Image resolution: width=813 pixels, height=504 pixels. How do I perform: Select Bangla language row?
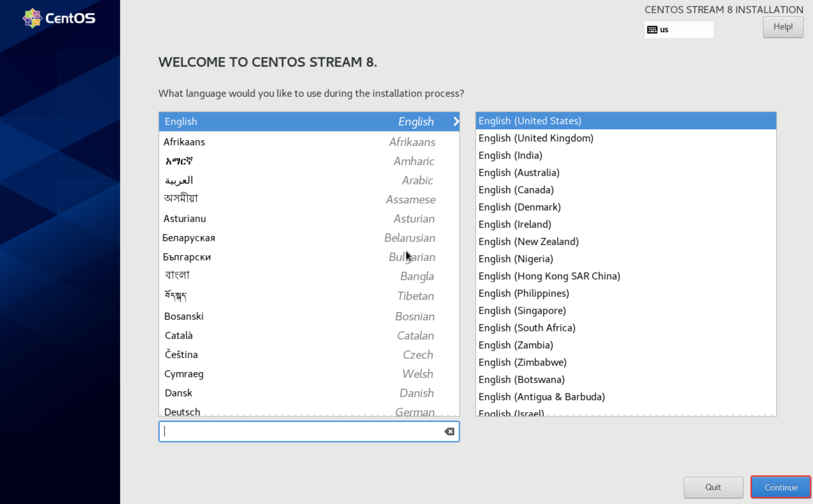[x=309, y=276]
